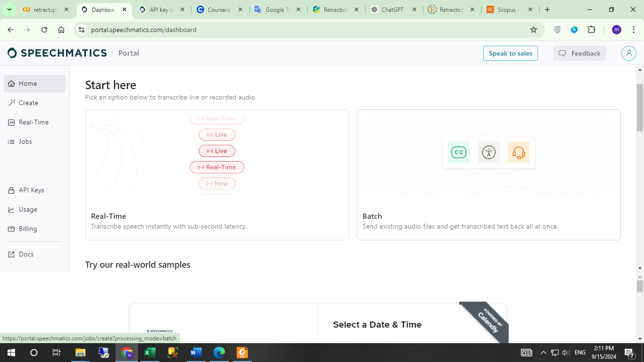Switch to the Scopus browser tab
This screenshot has width=644, height=362.
pyautogui.click(x=509, y=9)
